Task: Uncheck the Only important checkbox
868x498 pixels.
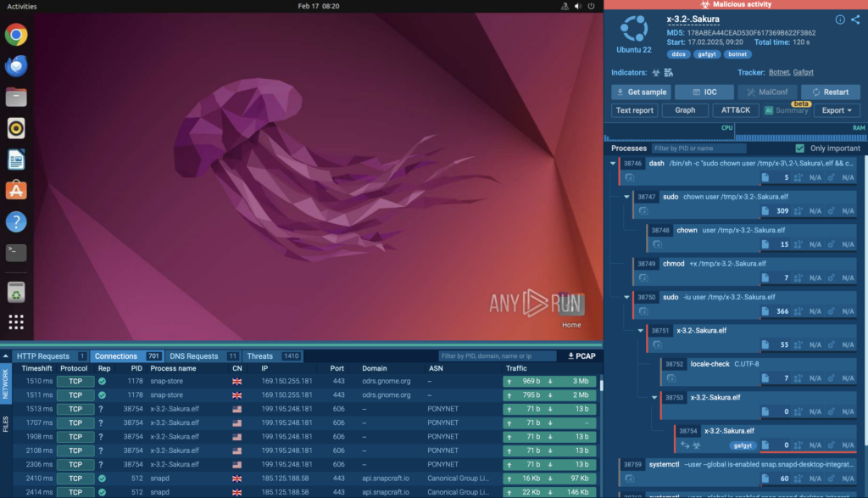Action: coord(799,148)
